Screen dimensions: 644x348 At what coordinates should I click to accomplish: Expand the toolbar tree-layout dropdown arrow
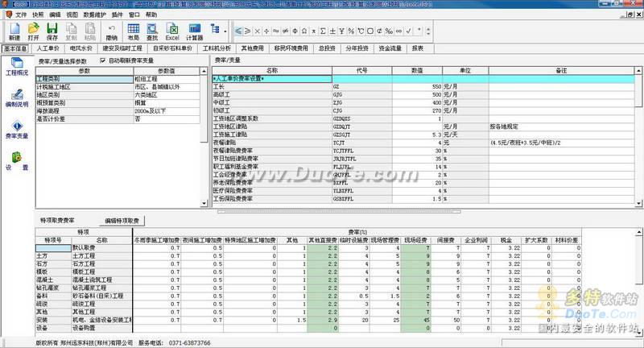[225, 31]
